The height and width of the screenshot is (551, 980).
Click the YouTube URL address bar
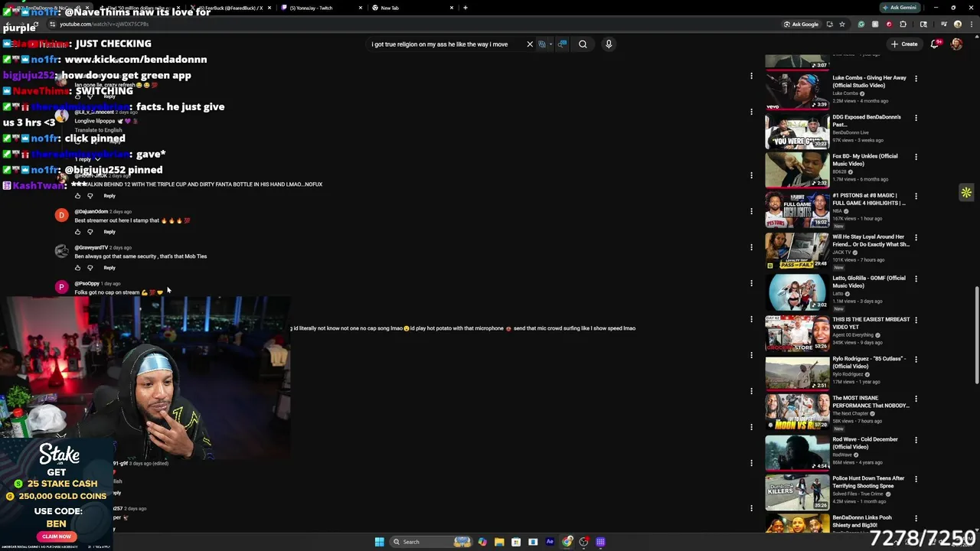pos(413,24)
